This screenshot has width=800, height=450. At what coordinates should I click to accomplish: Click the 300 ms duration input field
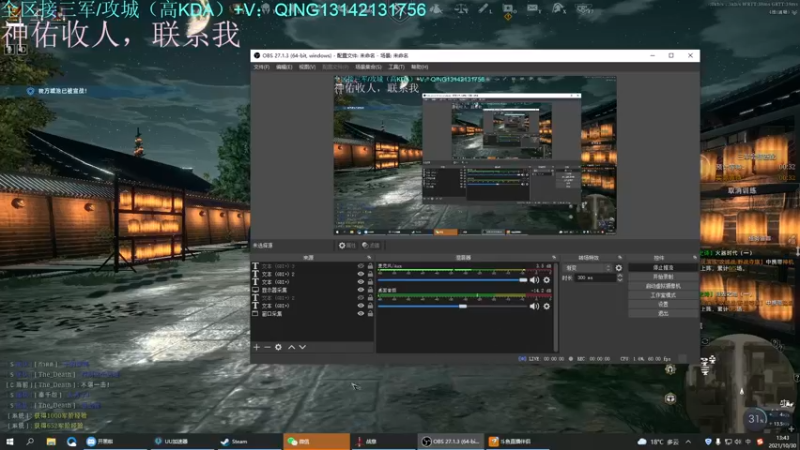(x=595, y=278)
